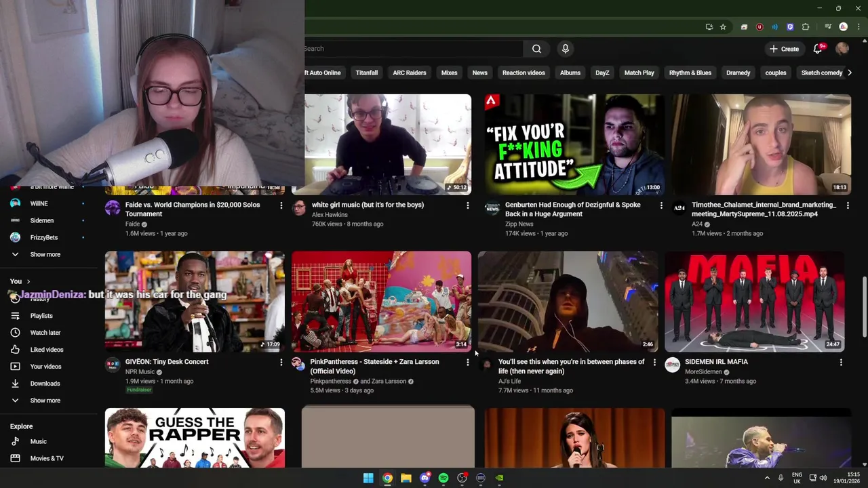Open the You section heading

20,281
